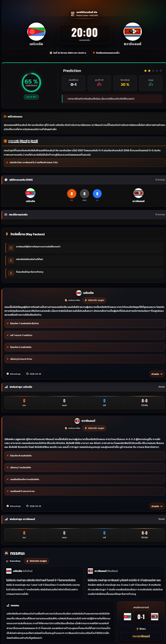Click the location pin icon beside the away team note
Image resolution: width=166 pixels, height=644 pixels.
(94, 53)
